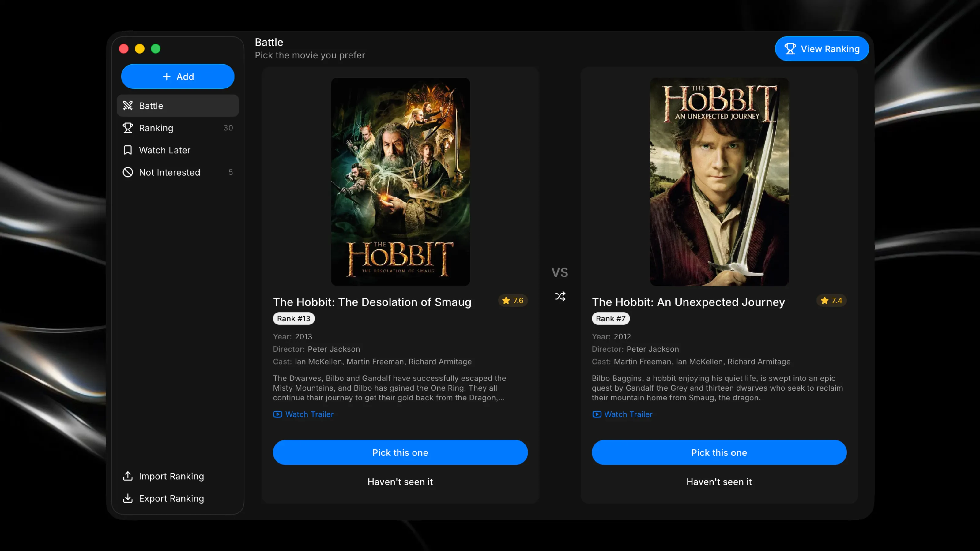Maximize the window with green button
The image size is (980, 551).
[156, 49]
